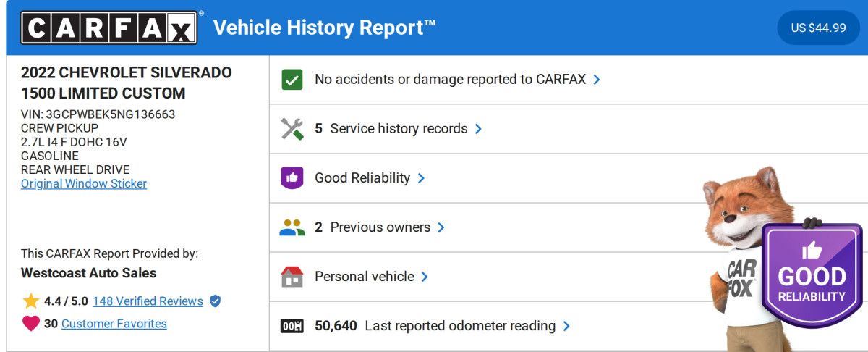Click the two-person previous owners icon
The height and width of the screenshot is (352, 868).
pyautogui.click(x=292, y=227)
